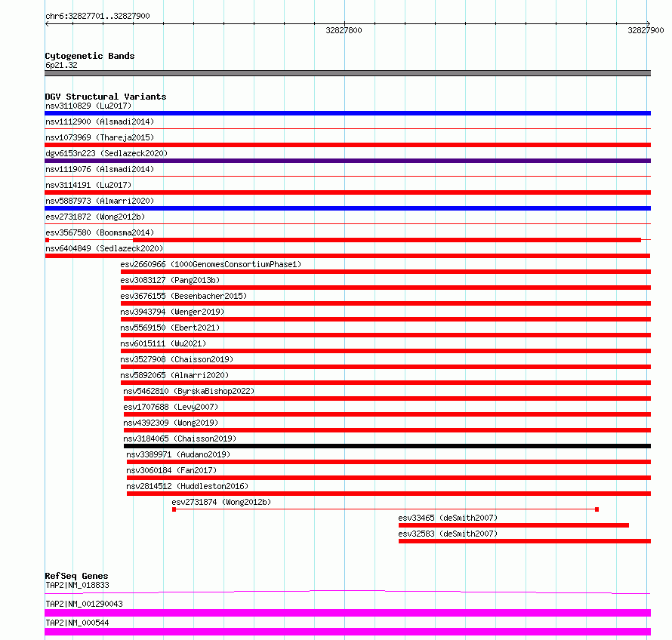Click the thin TAP2|NM_018833 gene line
Viewport: 672px width, 640px height.
pos(347,592)
